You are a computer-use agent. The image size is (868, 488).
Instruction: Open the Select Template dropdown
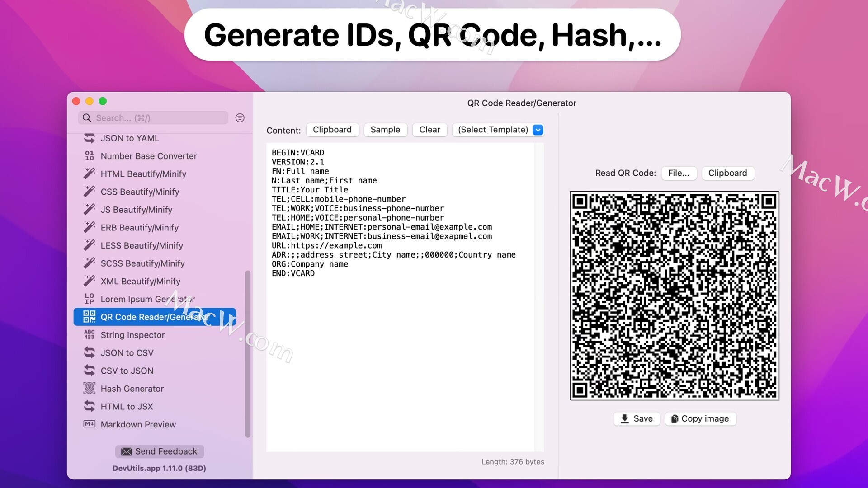click(493, 130)
